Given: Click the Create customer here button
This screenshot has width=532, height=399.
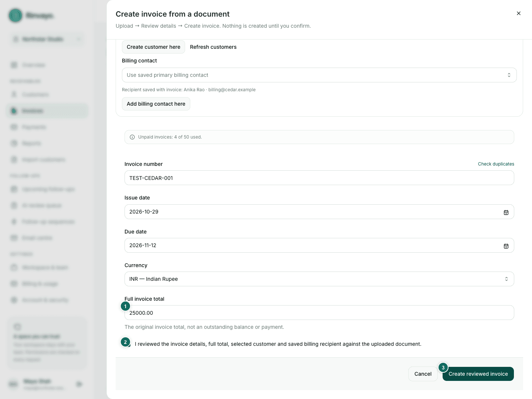Looking at the screenshot, I should pos(153,47).
